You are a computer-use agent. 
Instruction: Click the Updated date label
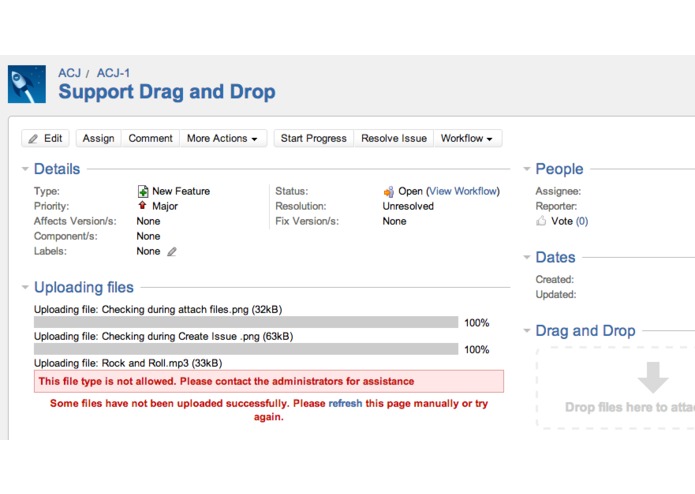pos(555,294)
